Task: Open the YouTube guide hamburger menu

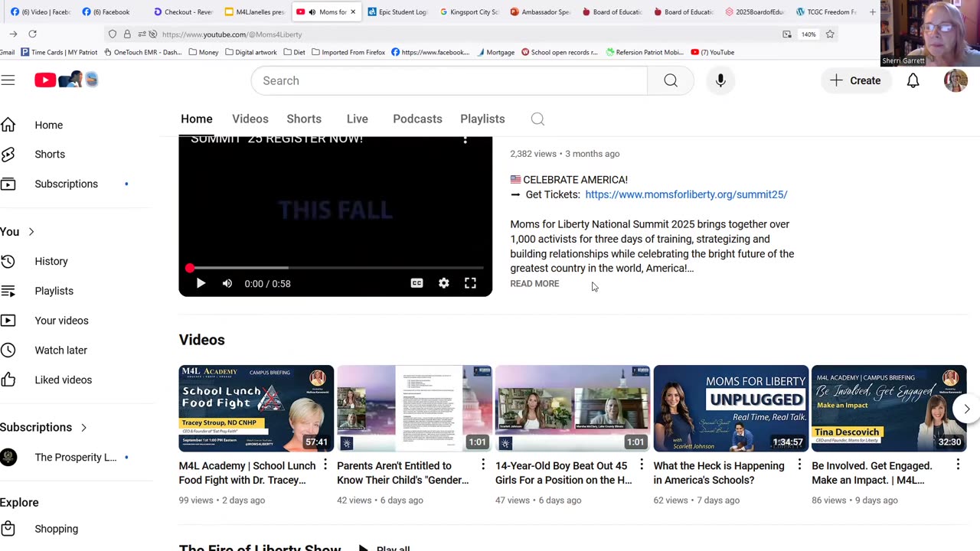Action: pyautogui.click(x=8, y=80)
